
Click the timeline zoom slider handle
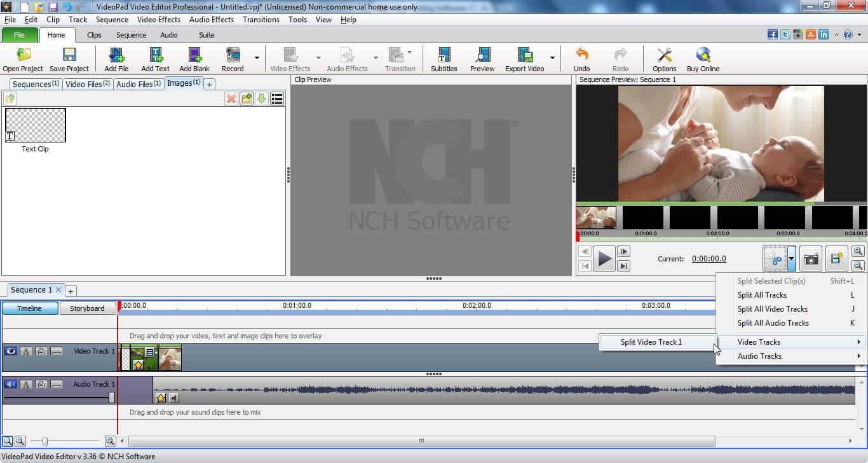pyautogui.click(x=44, y=441)
